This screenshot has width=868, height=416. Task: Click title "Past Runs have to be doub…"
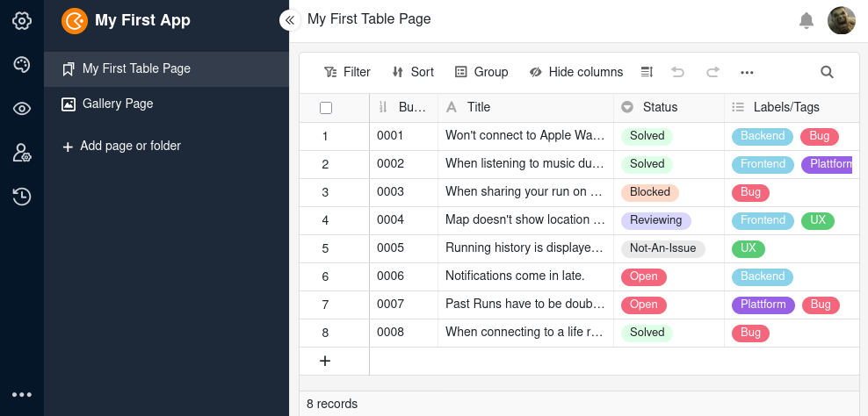(x=524, y=305)
